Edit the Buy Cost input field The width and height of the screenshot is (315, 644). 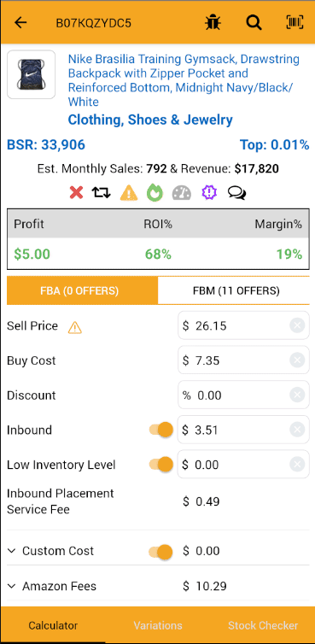[x=243, y=360]
